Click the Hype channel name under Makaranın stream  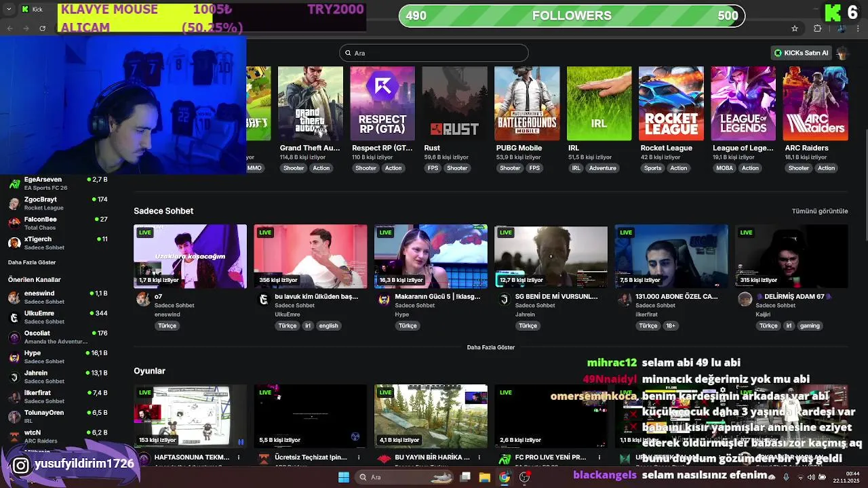click(402, 314)
